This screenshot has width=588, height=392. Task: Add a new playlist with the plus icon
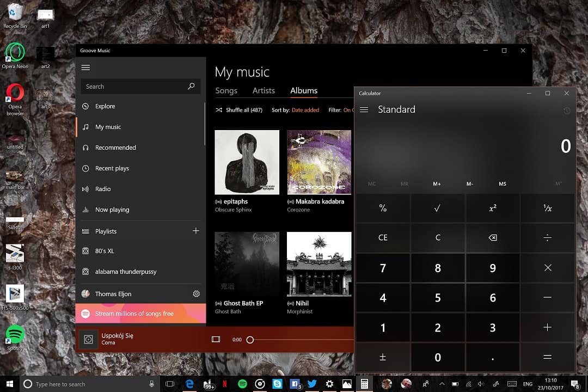(x=196, y=231)
